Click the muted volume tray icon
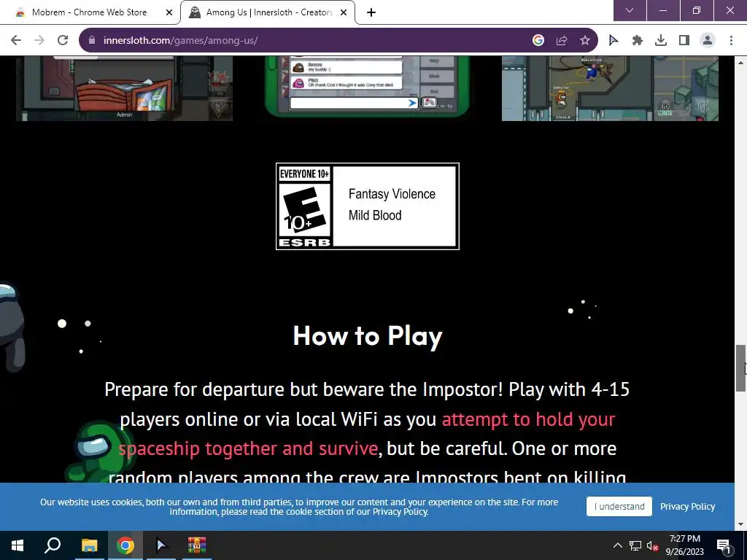Screen dimensions: 747x560 pyautogui.click(x=652, y=545)
